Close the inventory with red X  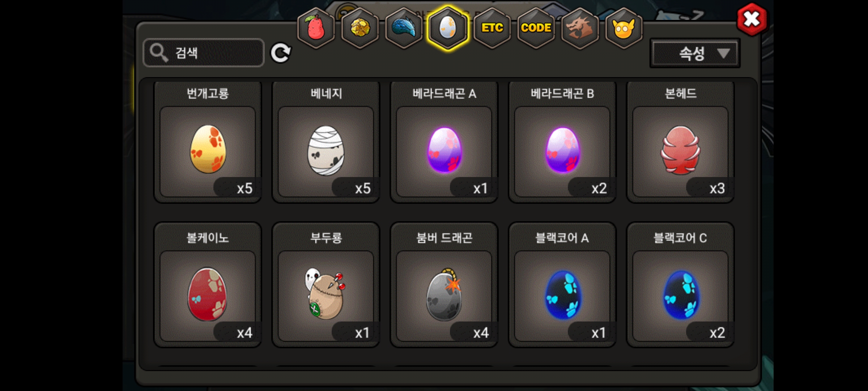(x=752, y=19)
